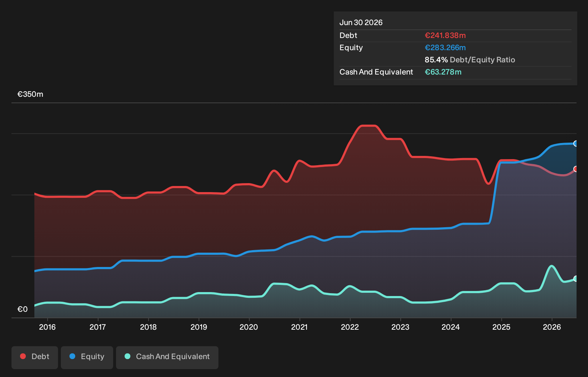Click the 2016 x-axis label
The width and height of the screenshot is (588, 377).
(47, 327)
